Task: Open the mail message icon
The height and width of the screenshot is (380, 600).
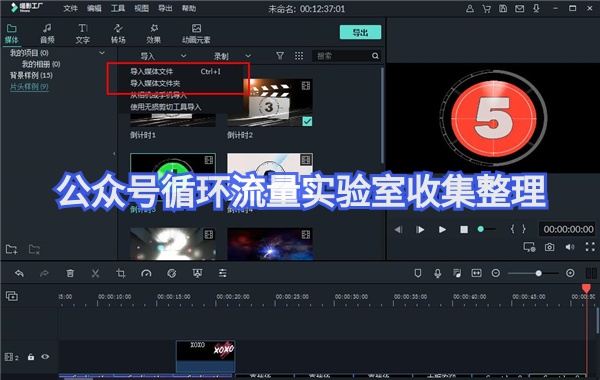Action: [x=519, y=8]
